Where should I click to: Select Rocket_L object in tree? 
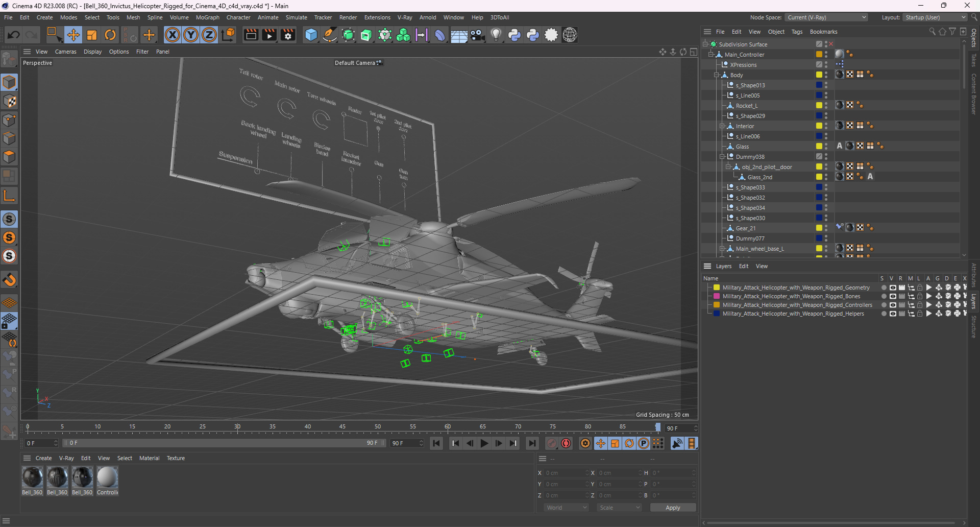point(747,106)
